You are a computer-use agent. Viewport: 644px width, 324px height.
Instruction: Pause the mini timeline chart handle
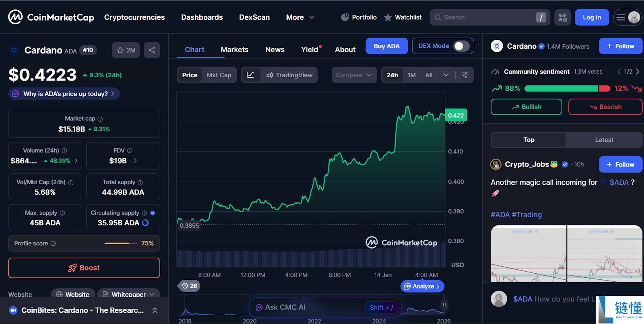(x=444, y=305)
